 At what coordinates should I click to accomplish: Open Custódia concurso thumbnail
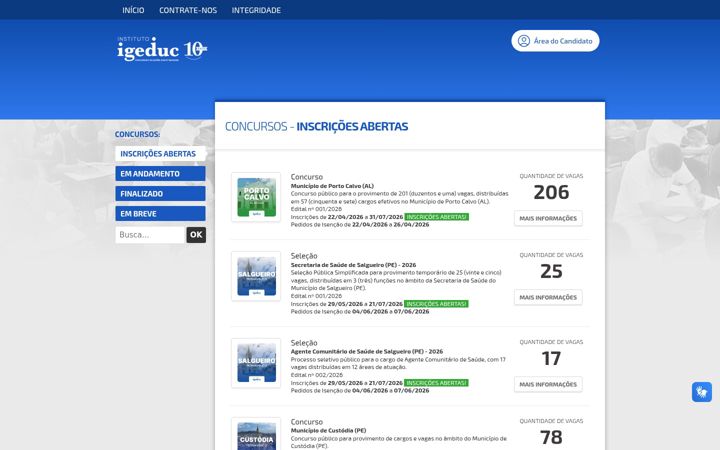tap(256, 434)
